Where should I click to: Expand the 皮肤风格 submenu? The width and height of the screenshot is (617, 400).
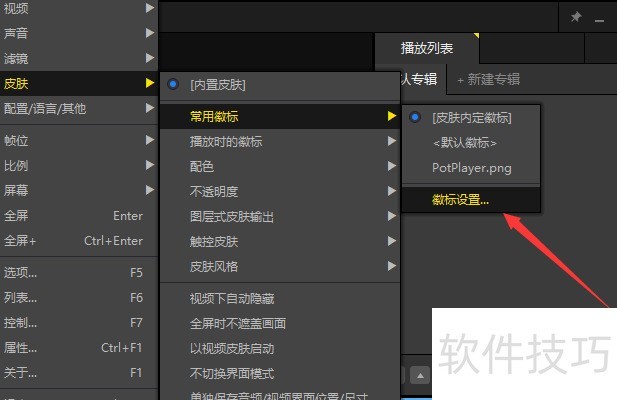click(x=280, y=267)
